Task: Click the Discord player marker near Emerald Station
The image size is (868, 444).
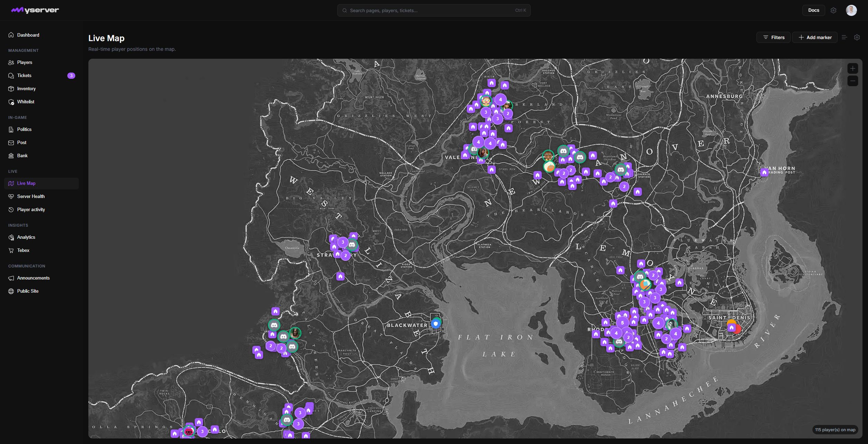Action: 621,170
